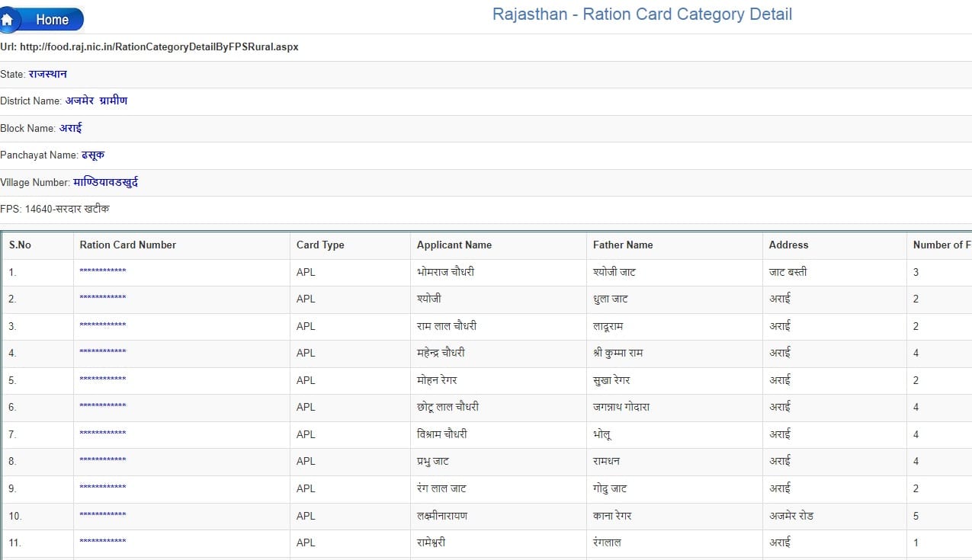972x560 pixels.
Task: Open ration card link for विश्राम चौधरी
Action: tap(104, 434)
